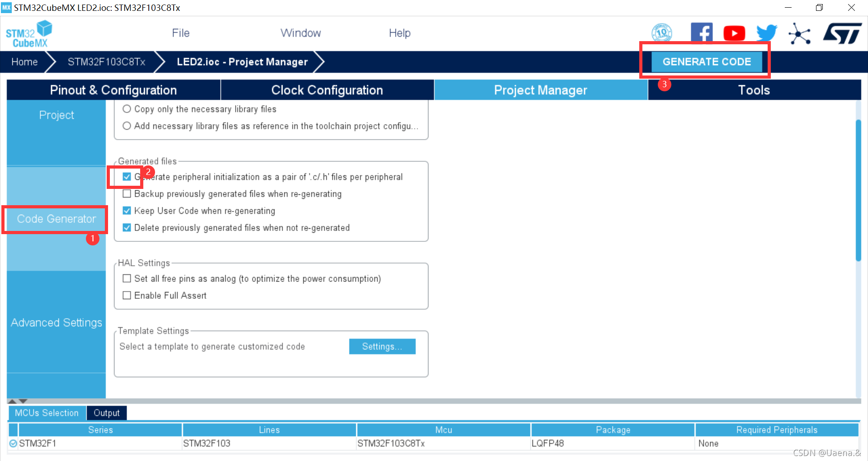Sort by the Lines column header
Image resolution: width=868 pixels, height=461 pixels.
(x=269, y=430)
